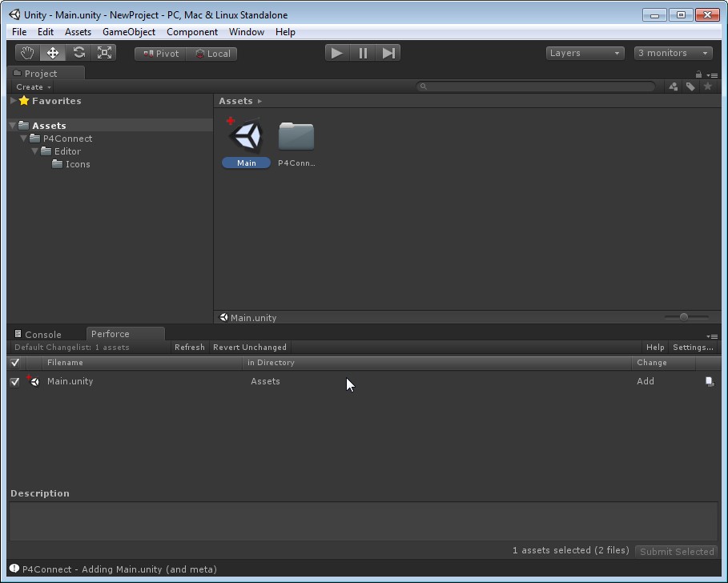
Task: Open the Window menu
Action: click(247, 32)
